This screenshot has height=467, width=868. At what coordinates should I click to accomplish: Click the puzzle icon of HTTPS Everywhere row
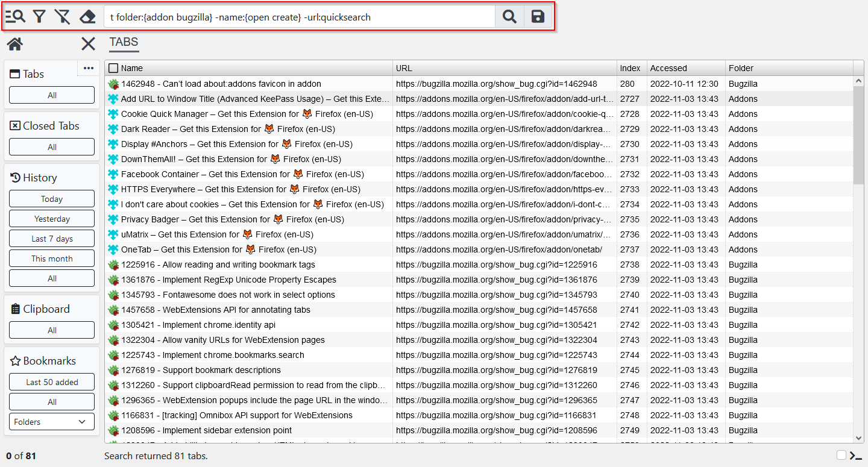coord(113,189)
